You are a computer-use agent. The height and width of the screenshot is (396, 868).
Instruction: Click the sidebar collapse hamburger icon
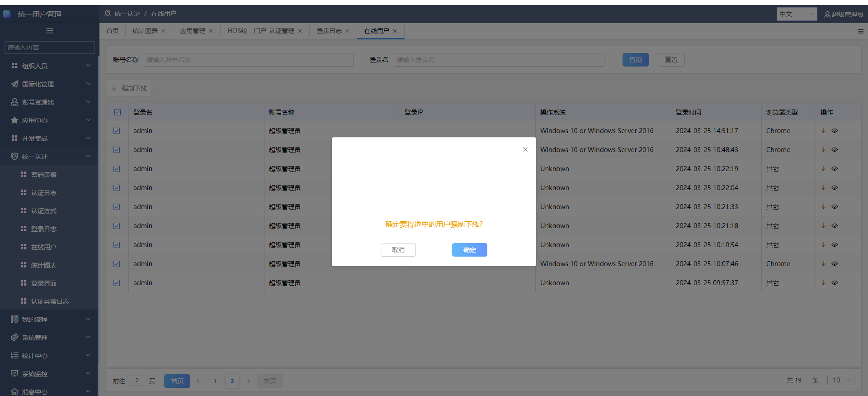coord(50,31)
